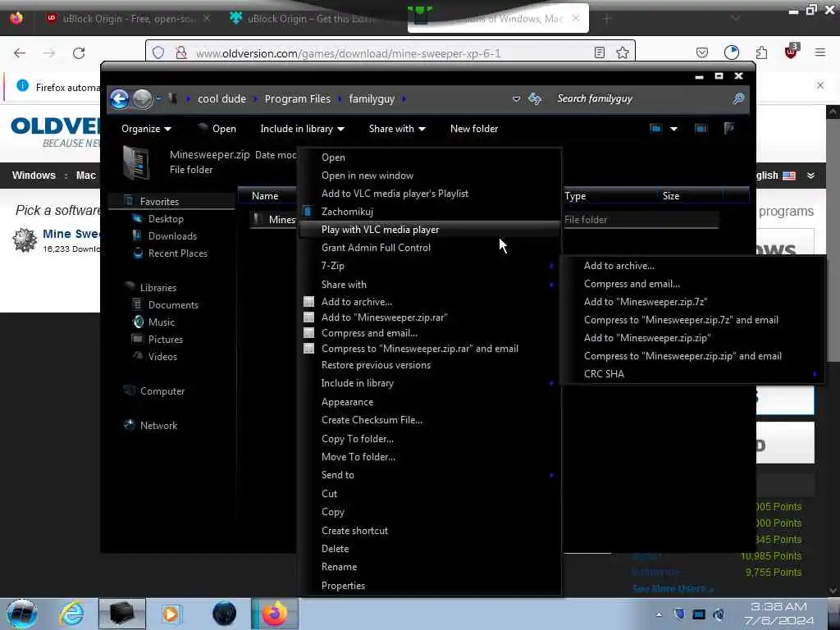
Task: Open the Include in library toolbar dropdown
Action: click(x=302, y=129)
